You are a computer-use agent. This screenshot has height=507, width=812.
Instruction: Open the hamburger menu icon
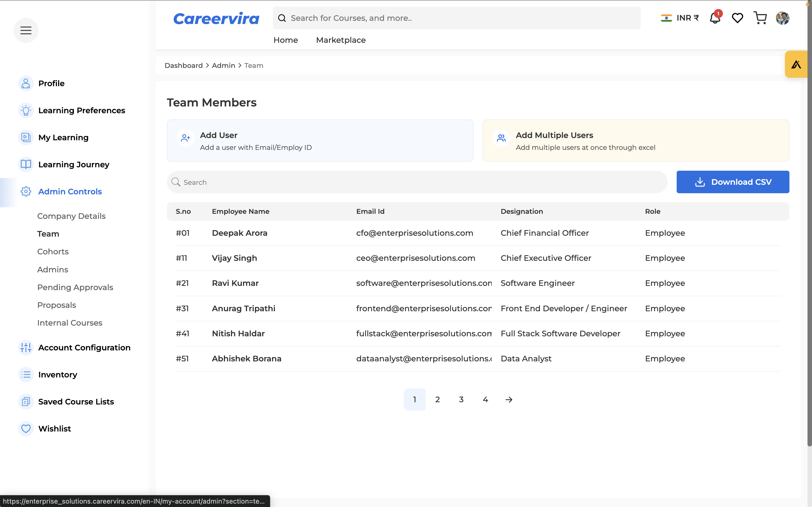click(26, 30)
